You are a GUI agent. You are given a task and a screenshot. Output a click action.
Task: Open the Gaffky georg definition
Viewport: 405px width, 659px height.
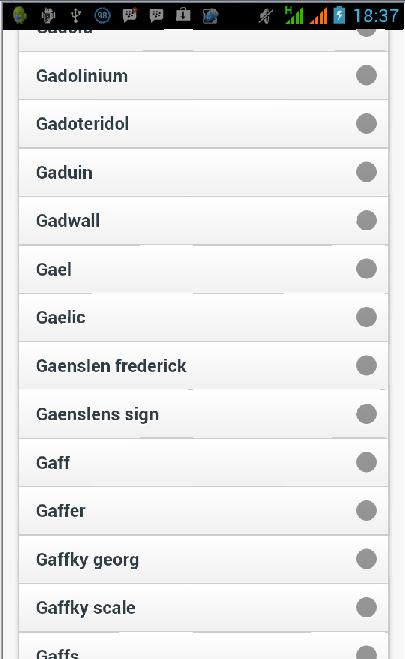(203, 559)
